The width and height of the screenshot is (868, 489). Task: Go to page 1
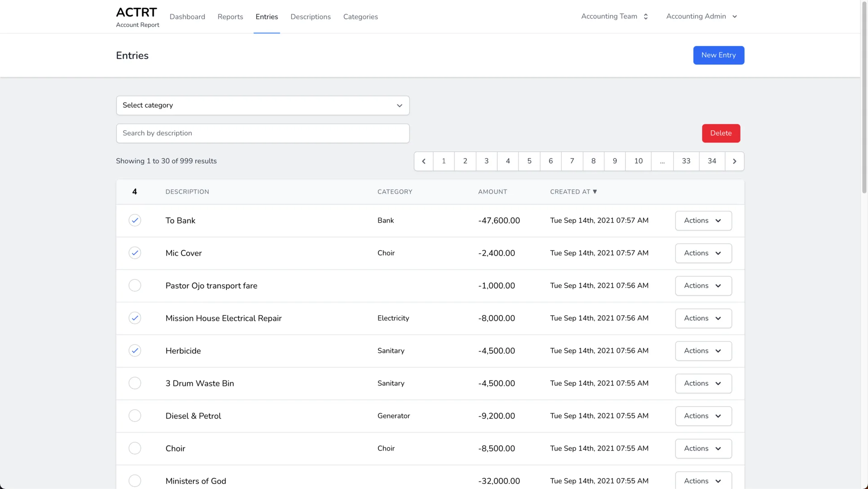(444, 161)
